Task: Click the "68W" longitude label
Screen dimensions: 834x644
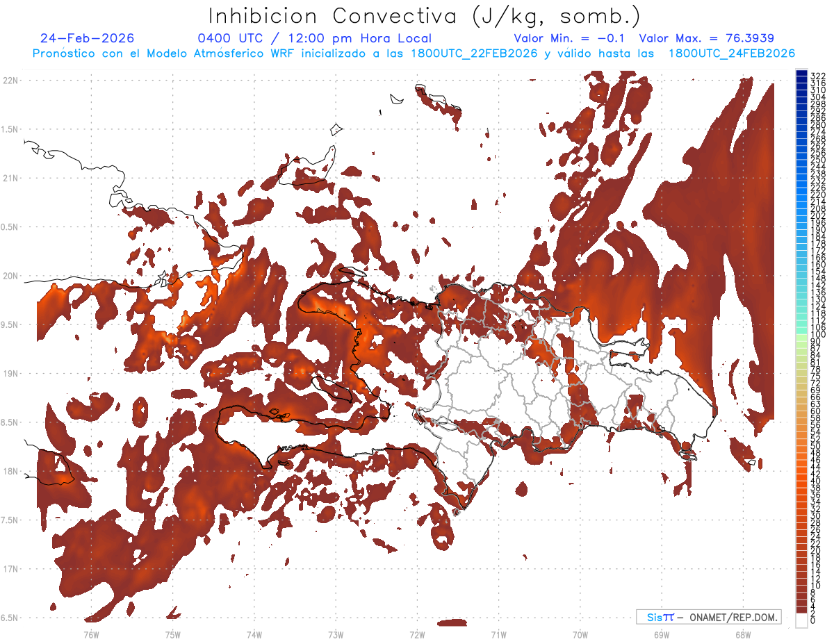Action: click(x=742, y=634)
